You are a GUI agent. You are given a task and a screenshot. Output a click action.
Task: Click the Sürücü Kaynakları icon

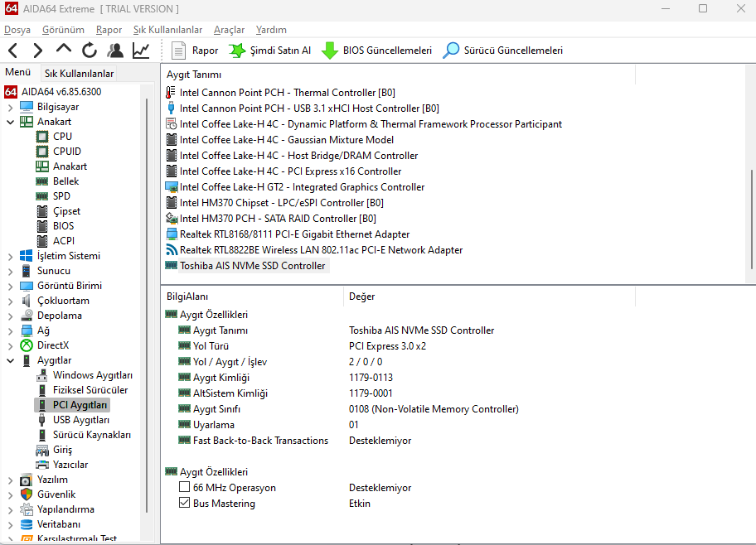pyautogui.click(x=42, y=435)
